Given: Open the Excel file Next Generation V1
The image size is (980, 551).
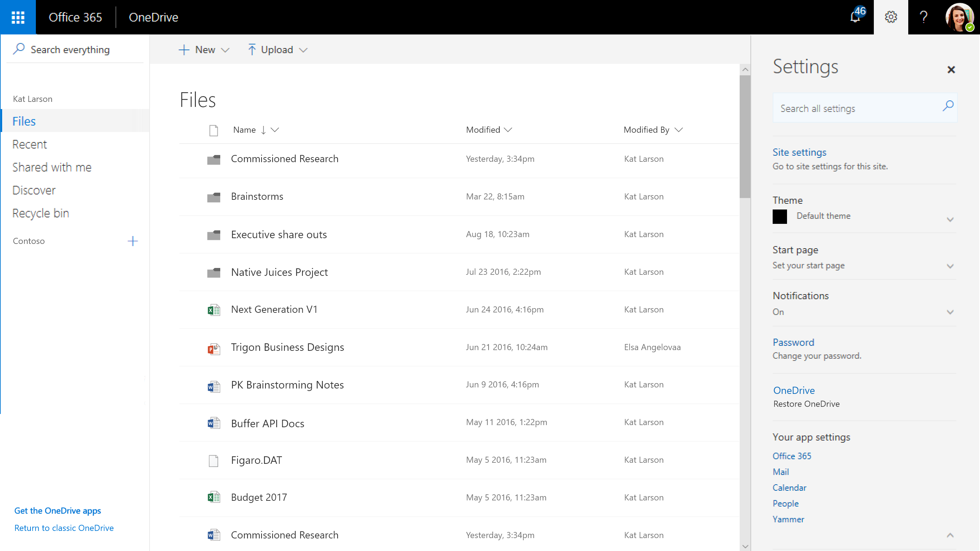Looking at the screenshot, I should point(274,309).
